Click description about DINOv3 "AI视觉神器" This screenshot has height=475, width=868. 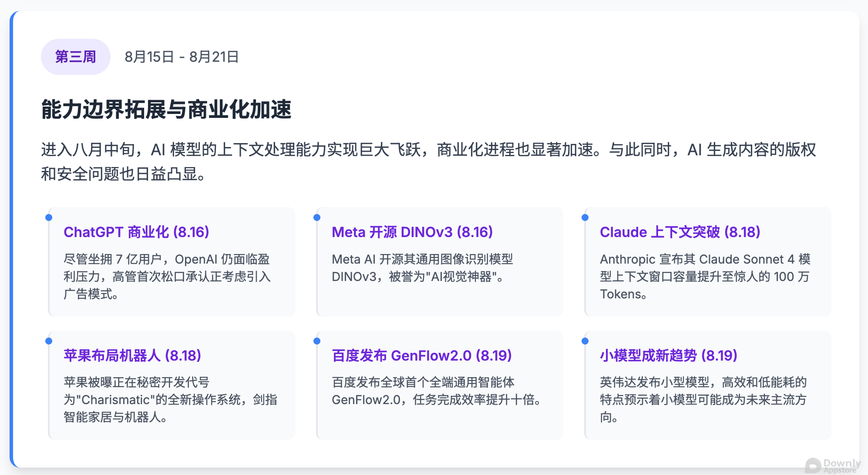point(422,268)
